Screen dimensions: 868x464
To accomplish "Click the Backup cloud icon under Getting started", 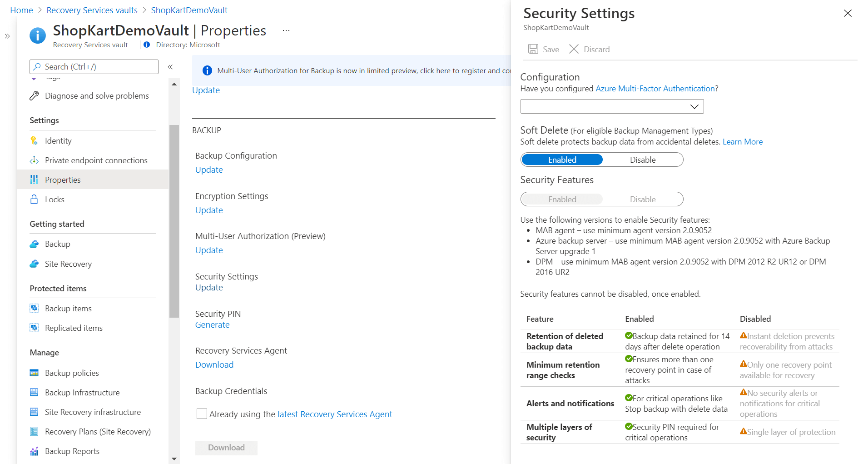I will tap(34, 244).
